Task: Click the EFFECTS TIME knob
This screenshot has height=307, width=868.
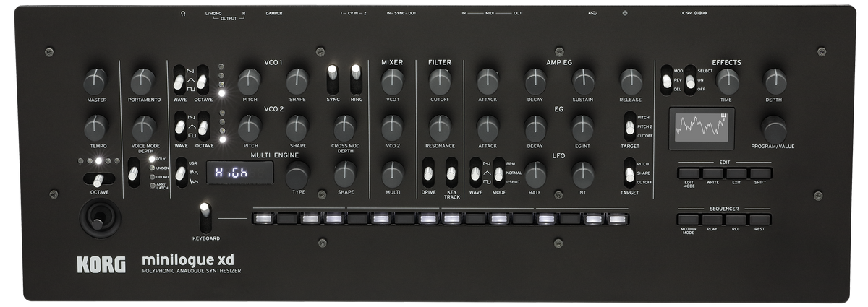Action: pyautogui.click(x=727, y=81)
